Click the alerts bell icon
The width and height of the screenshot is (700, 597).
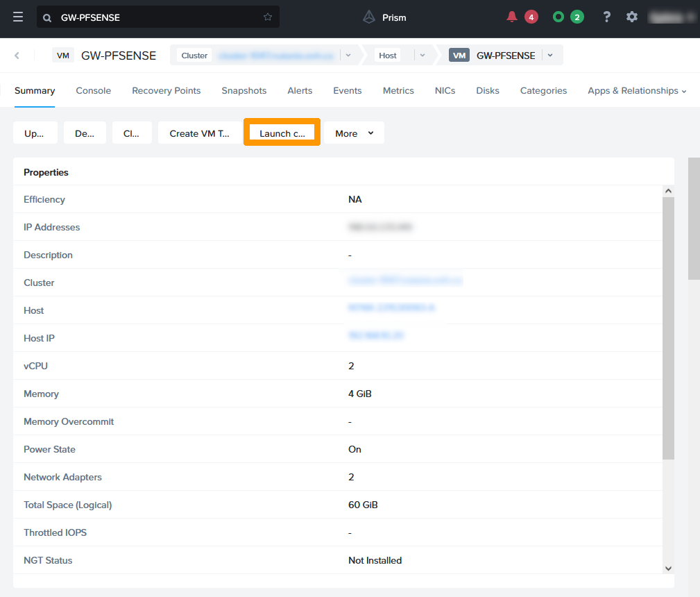click(513, 15)
